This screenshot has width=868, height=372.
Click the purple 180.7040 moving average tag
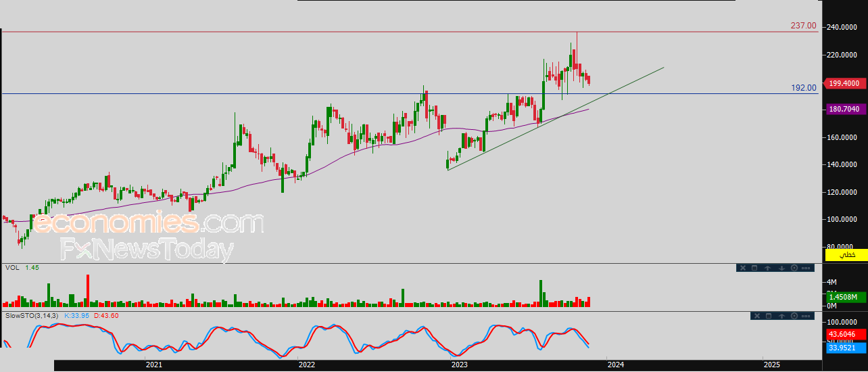point(846,109)
